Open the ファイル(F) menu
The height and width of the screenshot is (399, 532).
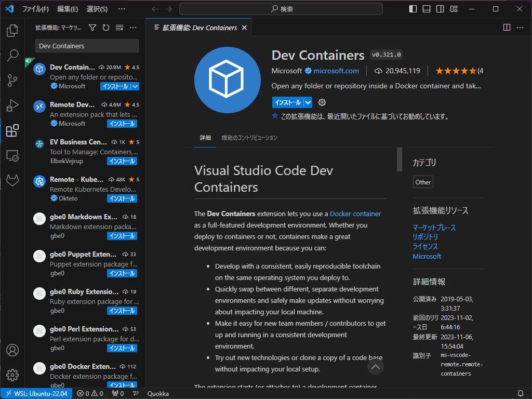click(35, 9)
